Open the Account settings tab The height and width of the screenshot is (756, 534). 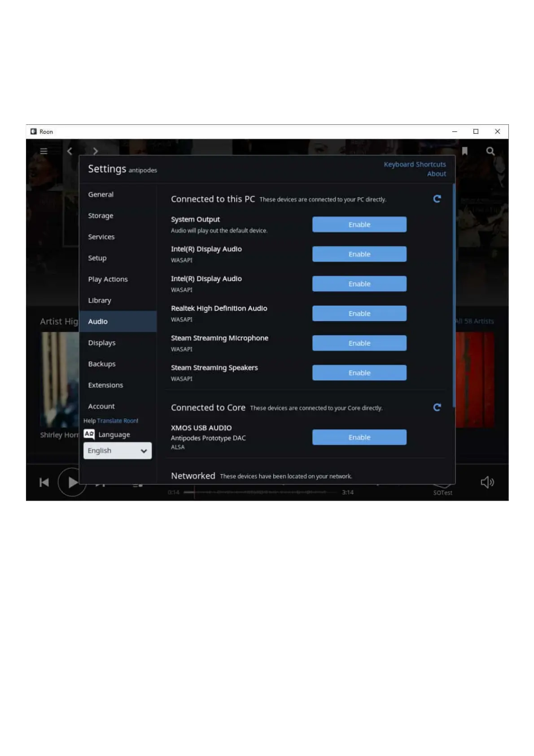pyautogui.click(x=118, y=406)
